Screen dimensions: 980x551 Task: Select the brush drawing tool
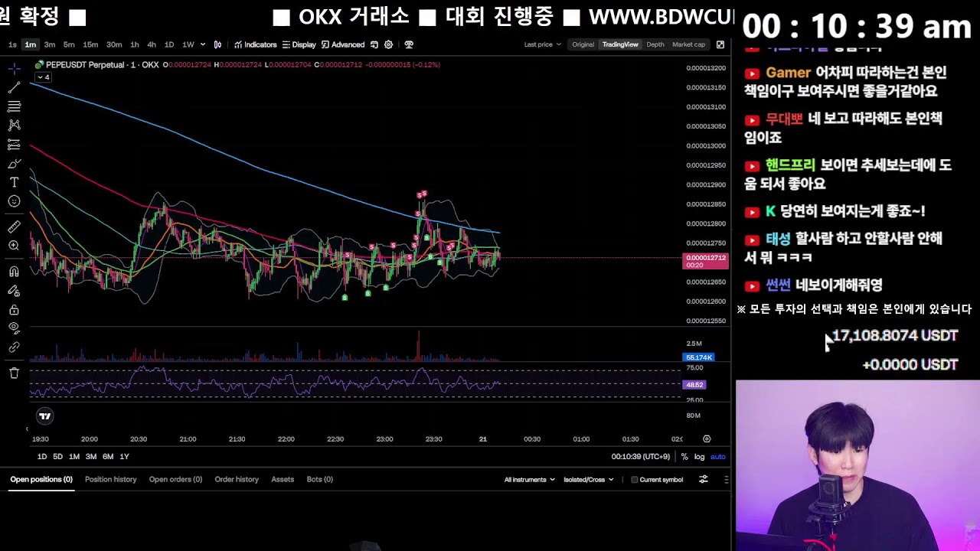[x=14, y=163]
